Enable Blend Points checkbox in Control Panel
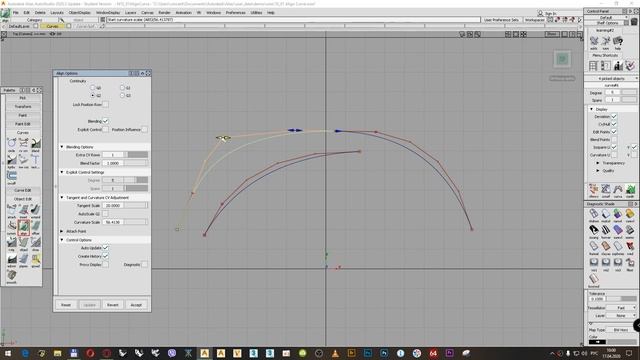Screen dimensions: 640x360 point(614,140)
